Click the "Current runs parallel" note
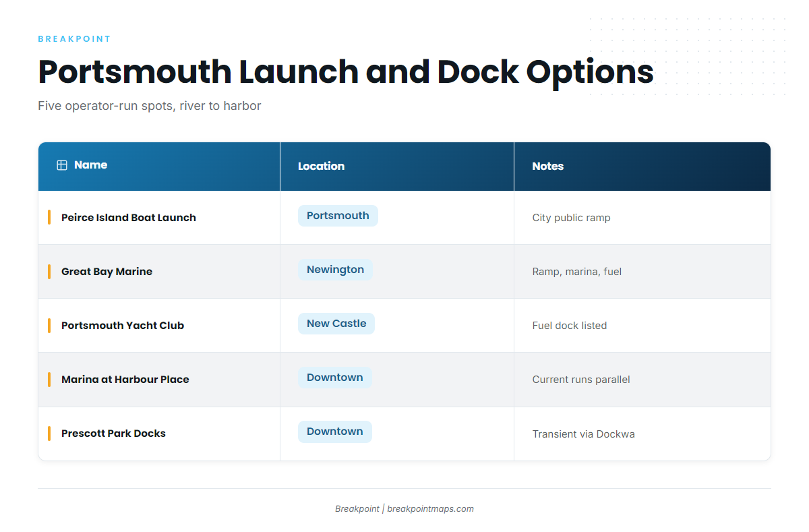The image size is (809, 532). pos(581,380)
